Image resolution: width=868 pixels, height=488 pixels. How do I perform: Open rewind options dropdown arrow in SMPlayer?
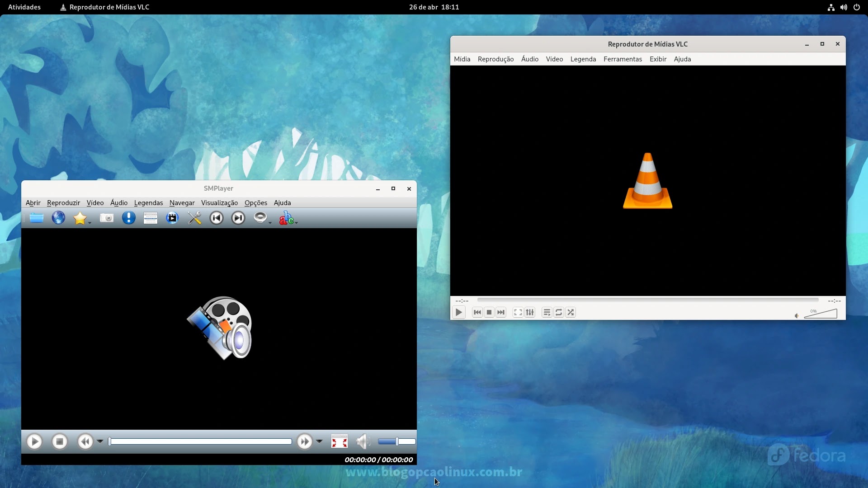coord(100,441)
